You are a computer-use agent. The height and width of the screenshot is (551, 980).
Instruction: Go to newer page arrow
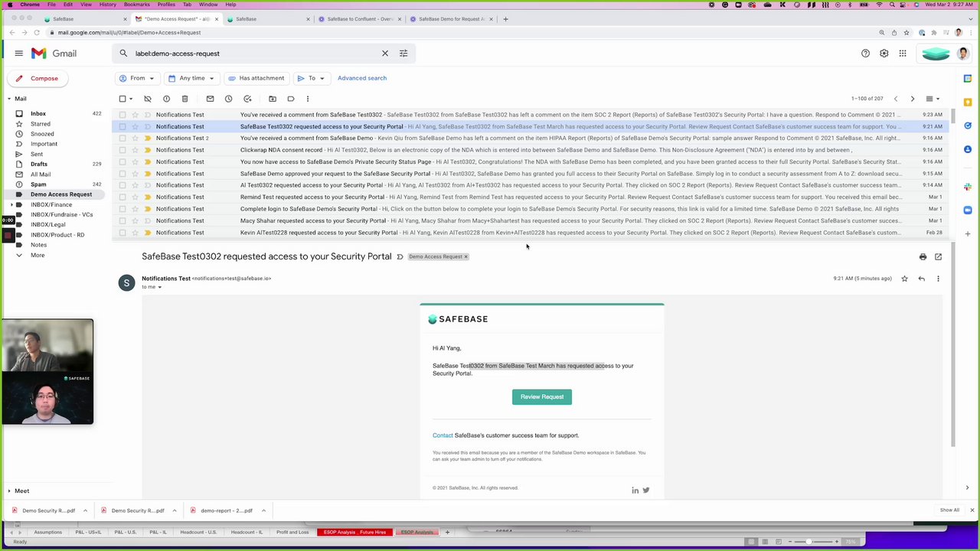(x=896, y=99)
